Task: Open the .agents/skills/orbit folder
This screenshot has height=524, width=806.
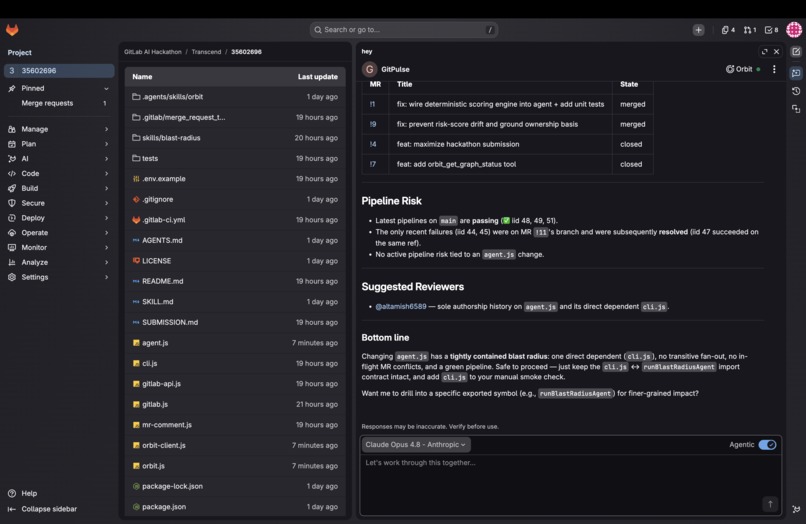Action: (173, 97)
